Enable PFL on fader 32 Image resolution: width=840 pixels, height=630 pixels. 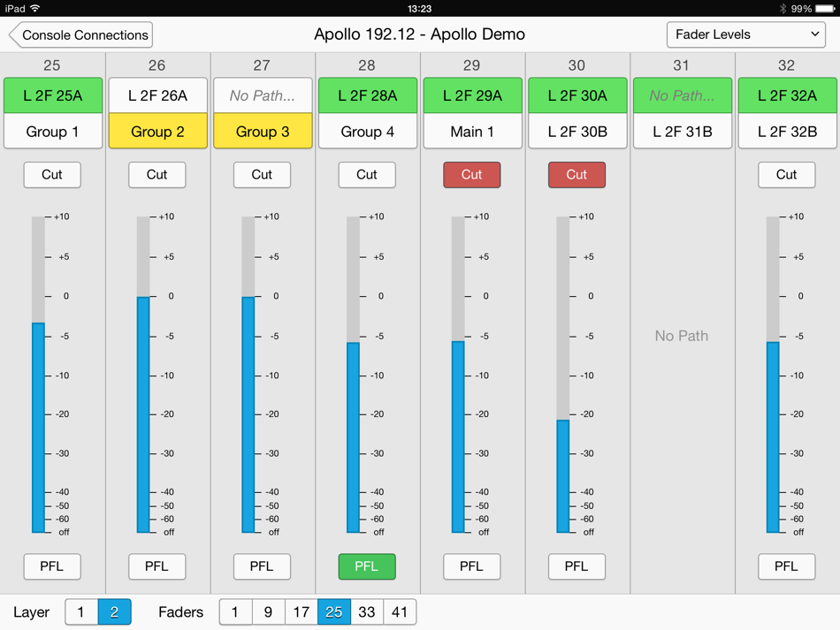tap(786, 566)
